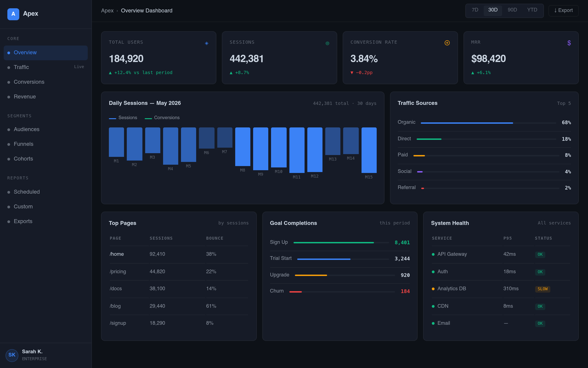Click the Trial Start goal progress bar
Viewport: 588px width, 368px height.
(343, 259)
